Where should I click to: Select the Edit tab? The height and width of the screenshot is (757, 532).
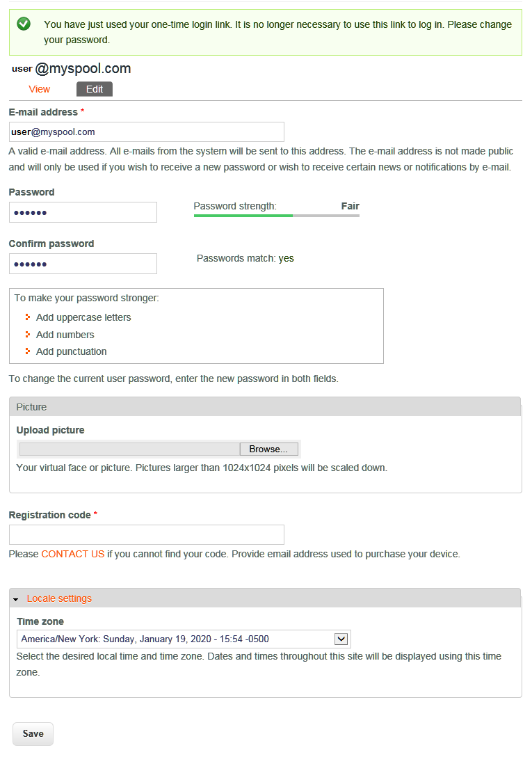click(x=95, y=89)
